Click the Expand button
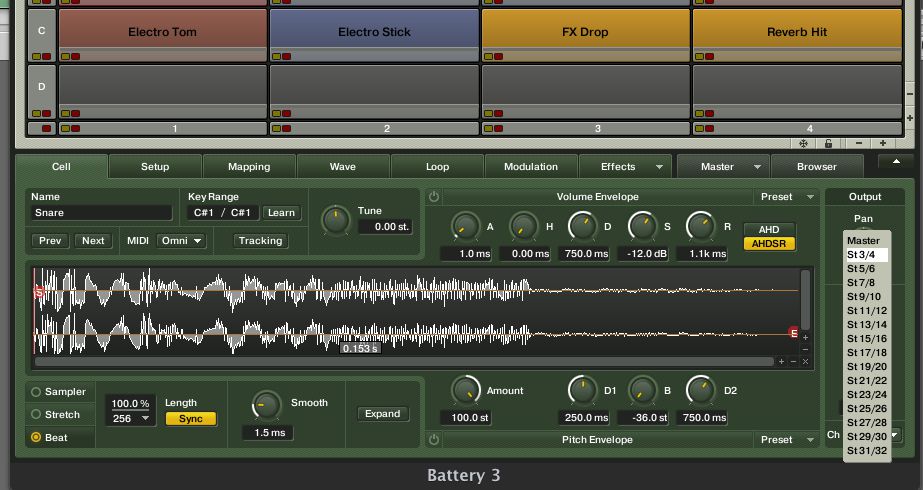The image size is (923, 490). 383,413
